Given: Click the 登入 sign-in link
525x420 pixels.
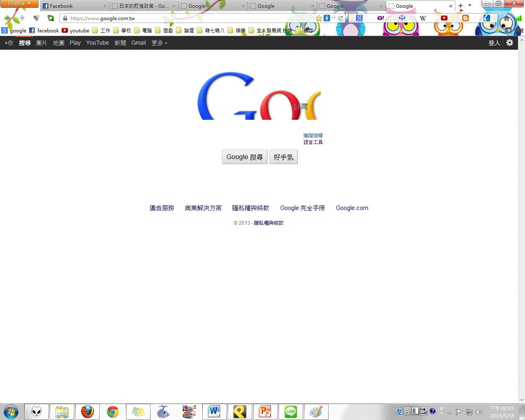Looking at the screenshot, I should pyautogui.click(x=494, y=43).
